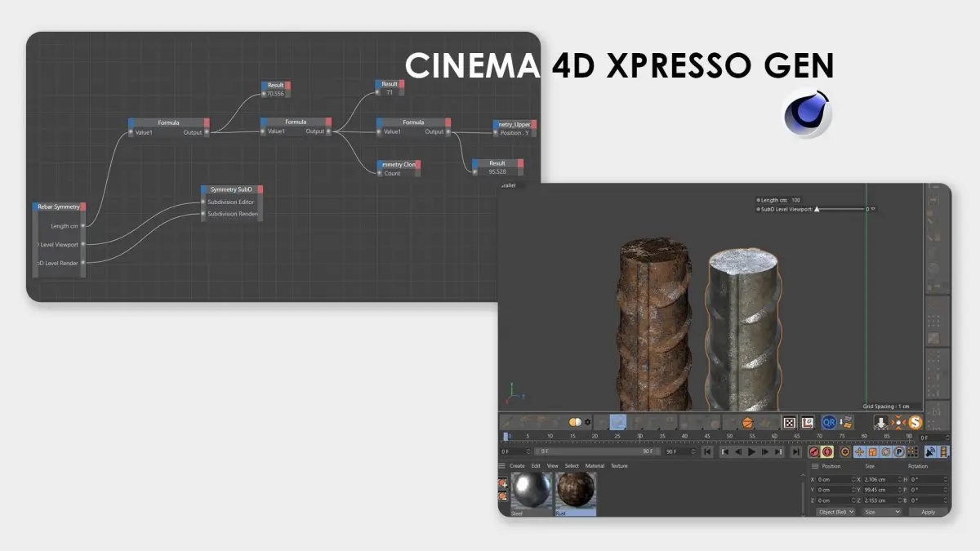Click the Size X stepper arrows

click(x=899, y=479)
